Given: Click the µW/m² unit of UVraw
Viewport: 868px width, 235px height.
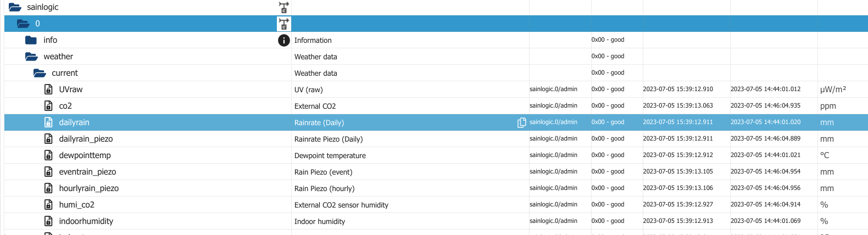Looking at the screenshot, I should [x=832, y=89].
